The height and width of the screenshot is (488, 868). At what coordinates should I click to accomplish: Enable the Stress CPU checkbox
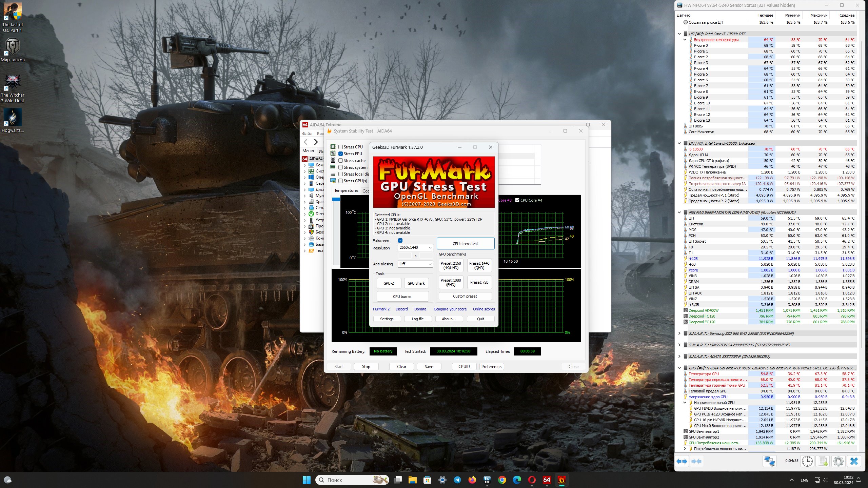pos(341,147)
